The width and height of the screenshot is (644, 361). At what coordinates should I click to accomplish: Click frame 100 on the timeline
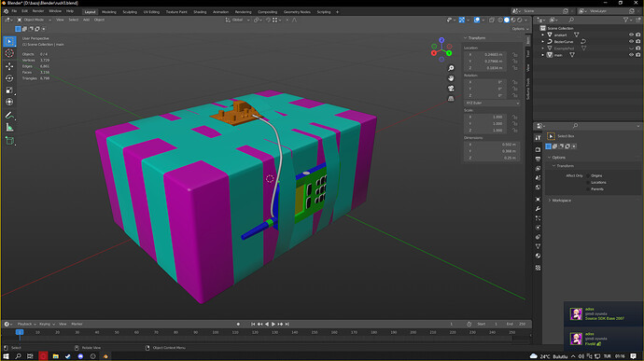216,332
